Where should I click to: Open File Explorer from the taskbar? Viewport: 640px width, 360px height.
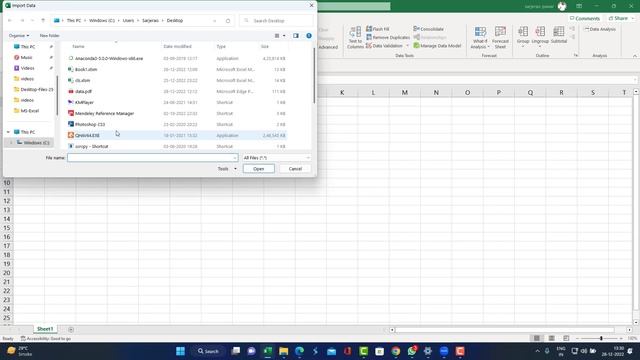tap(283, 351)
